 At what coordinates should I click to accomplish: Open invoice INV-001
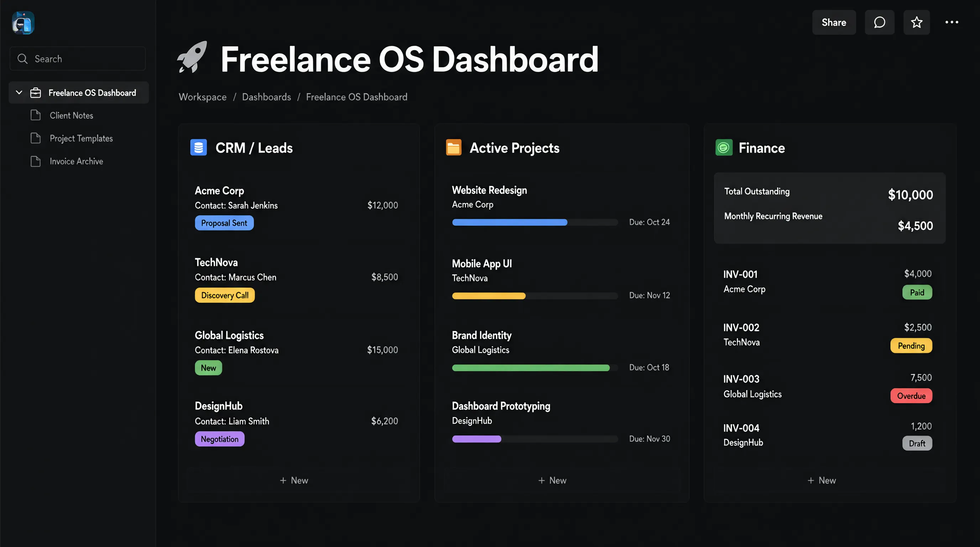[x=740, y=274]
